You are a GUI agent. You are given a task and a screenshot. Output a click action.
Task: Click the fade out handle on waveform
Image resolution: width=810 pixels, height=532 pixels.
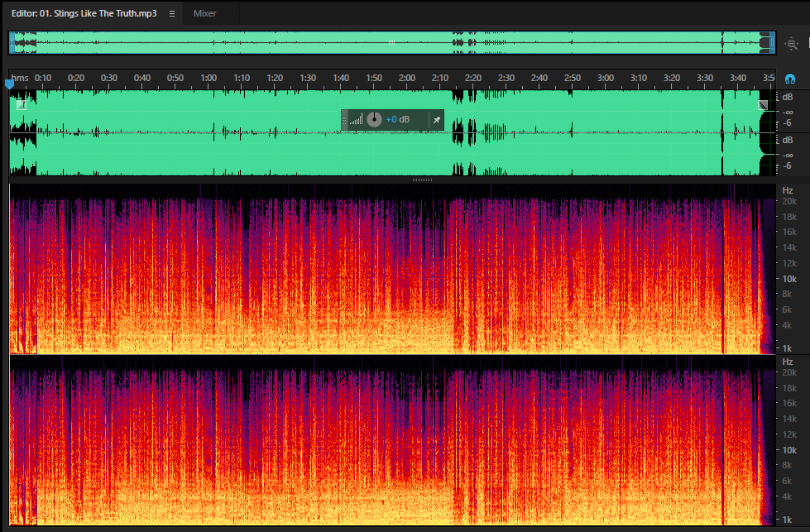coord(763,105)
